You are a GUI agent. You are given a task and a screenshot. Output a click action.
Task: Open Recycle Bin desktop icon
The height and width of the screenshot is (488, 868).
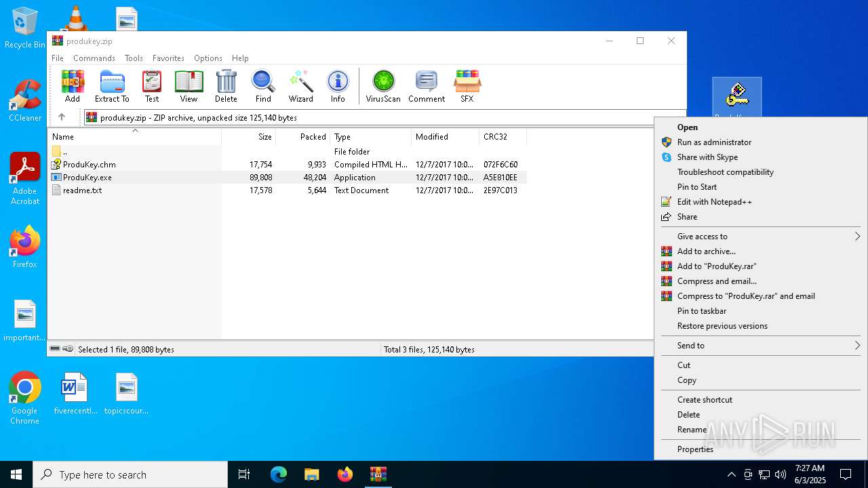(25, 28)
